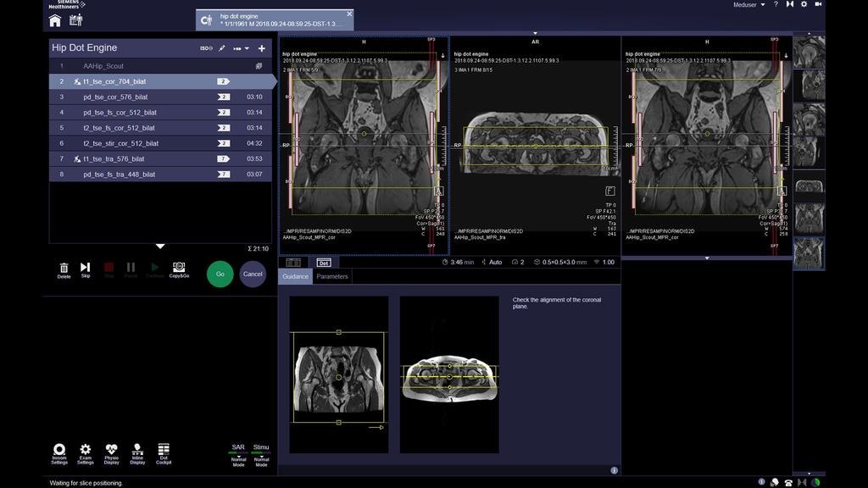
Task: Click the patient registration icon
Action: [76, 20]
